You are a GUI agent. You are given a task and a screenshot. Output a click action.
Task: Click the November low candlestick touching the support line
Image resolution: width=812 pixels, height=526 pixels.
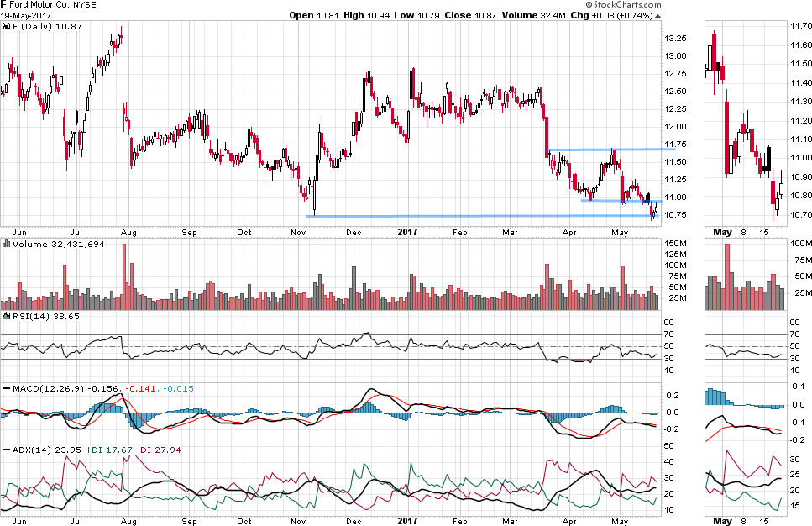click(314, 197)
